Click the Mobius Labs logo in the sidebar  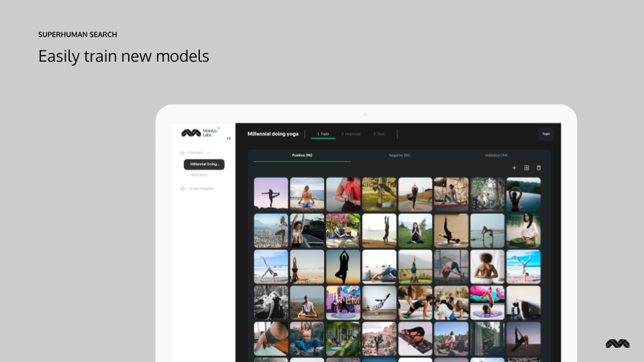tap(200, 133)
